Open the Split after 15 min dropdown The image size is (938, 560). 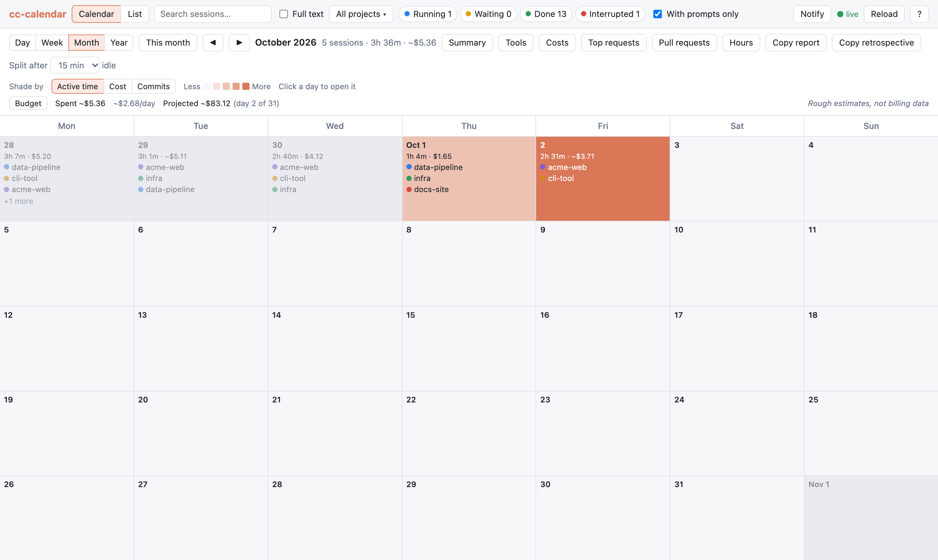pos(75,65)
